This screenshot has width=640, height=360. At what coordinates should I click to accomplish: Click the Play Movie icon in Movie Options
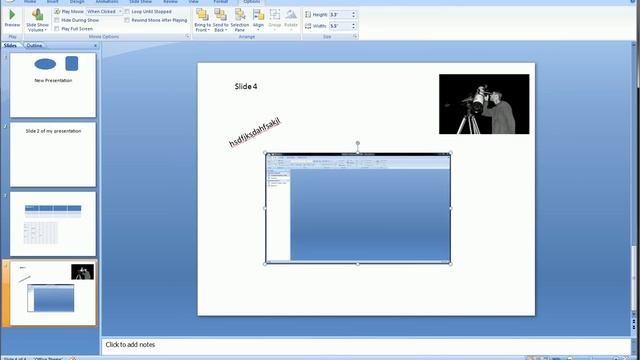[x=57, y=11]
